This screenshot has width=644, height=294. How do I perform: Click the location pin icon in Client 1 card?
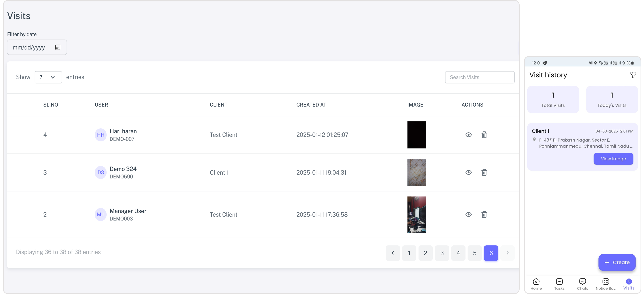click(534, 140)
